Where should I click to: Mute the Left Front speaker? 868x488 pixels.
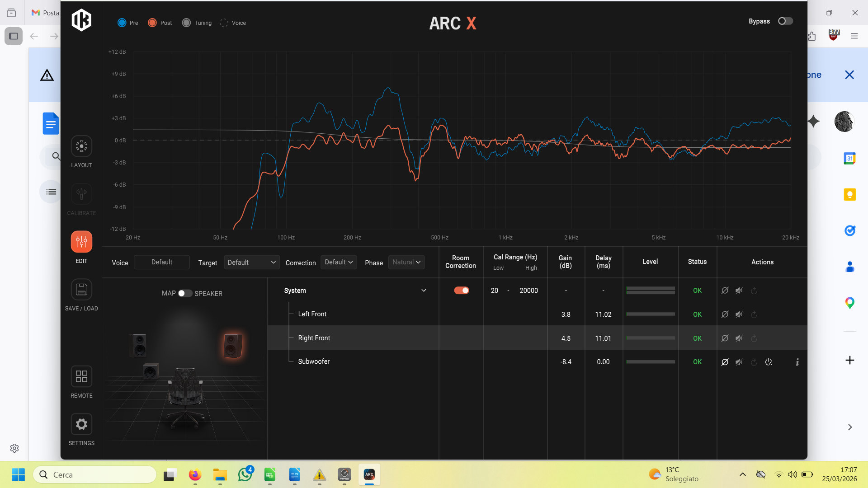click(739, 314)
